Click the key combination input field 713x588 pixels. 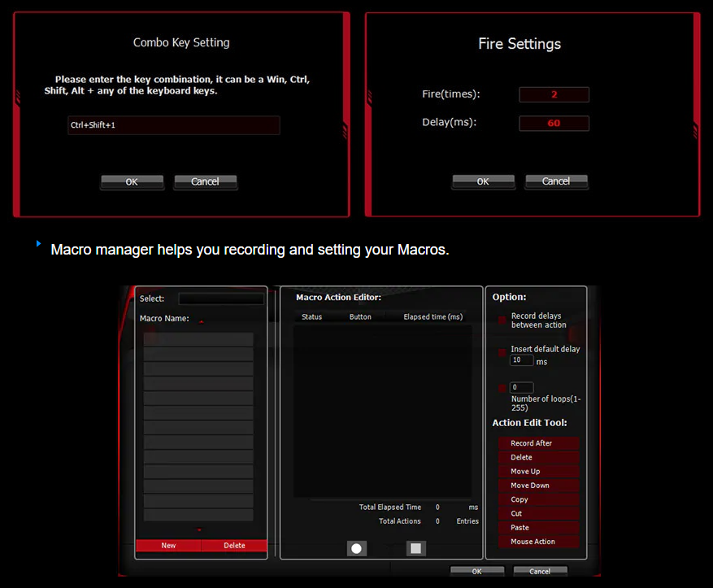point(174,125)
